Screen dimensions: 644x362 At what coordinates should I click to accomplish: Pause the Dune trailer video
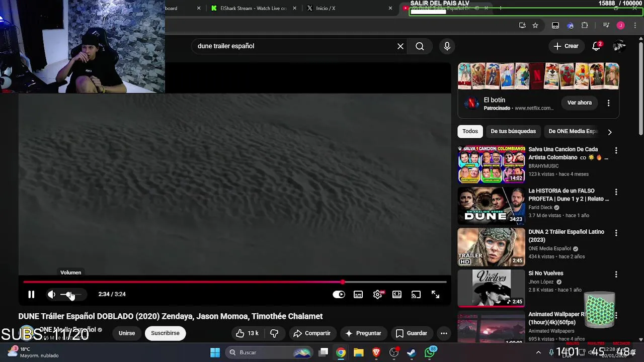[31, 295]
